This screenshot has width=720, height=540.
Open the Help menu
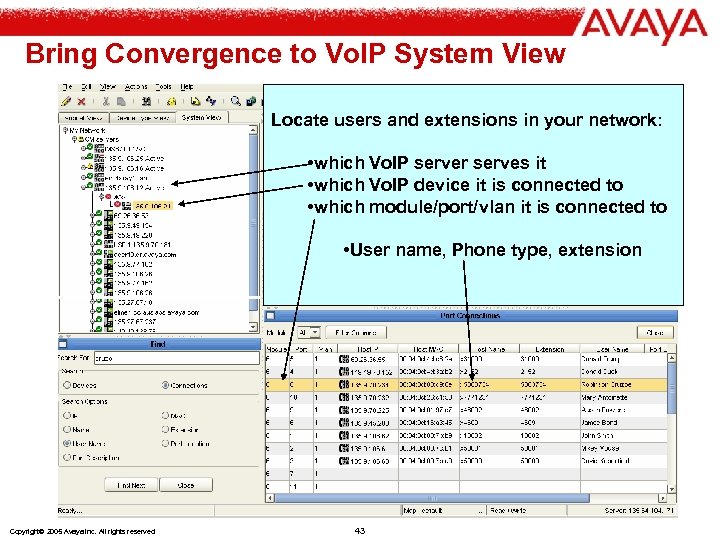(186, 87)
